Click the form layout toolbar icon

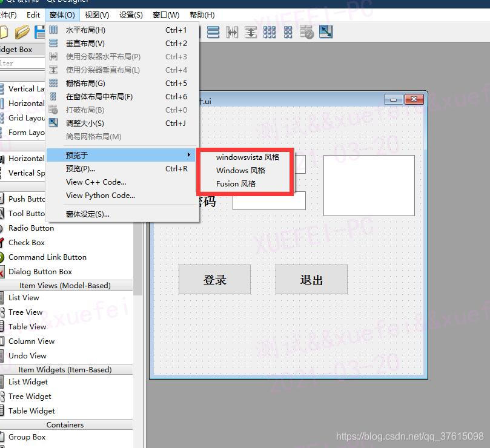(288, 32)
